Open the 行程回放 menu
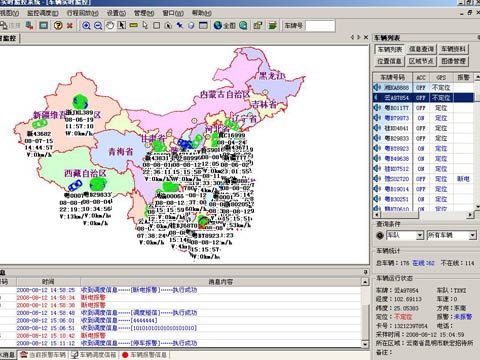 tap(83, 13)
